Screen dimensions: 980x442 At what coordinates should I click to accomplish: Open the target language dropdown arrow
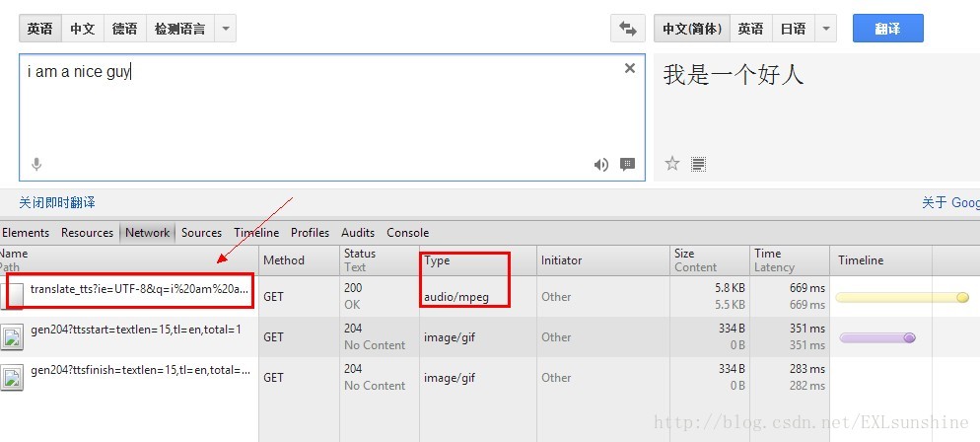point(825,29)
